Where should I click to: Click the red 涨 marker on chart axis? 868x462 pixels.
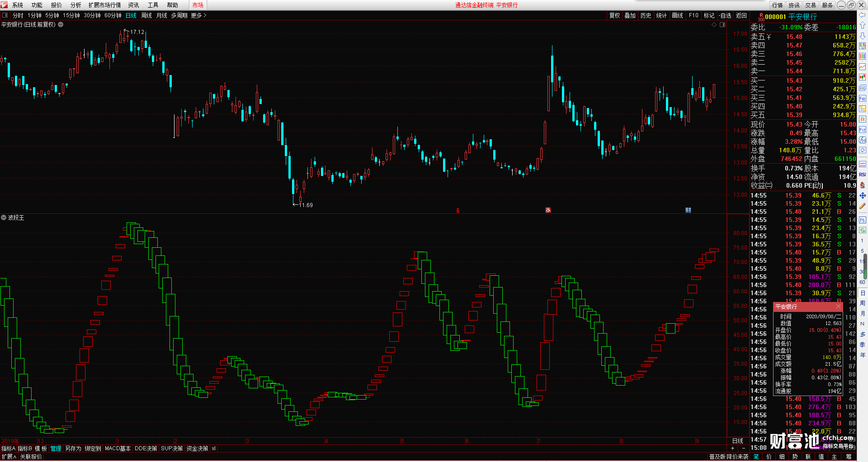click(548, 210)
